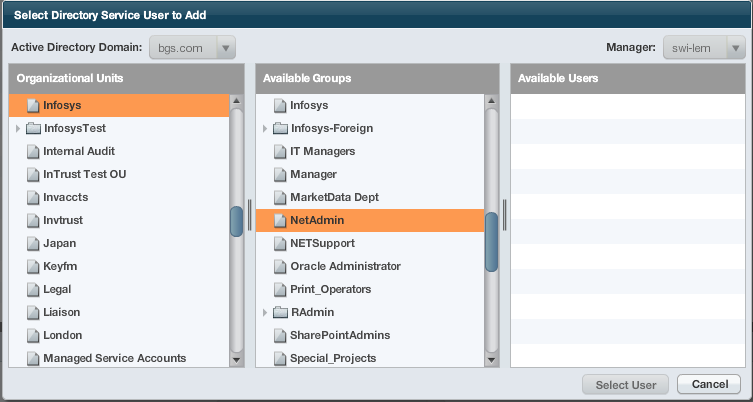Select the Japan organizational unit

pyautogui.click(x=119, y=244)
